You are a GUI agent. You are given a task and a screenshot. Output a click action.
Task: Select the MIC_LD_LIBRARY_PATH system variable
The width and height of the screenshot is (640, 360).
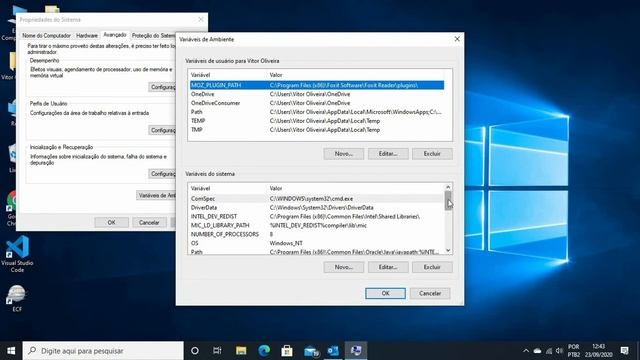coord(317,225)
